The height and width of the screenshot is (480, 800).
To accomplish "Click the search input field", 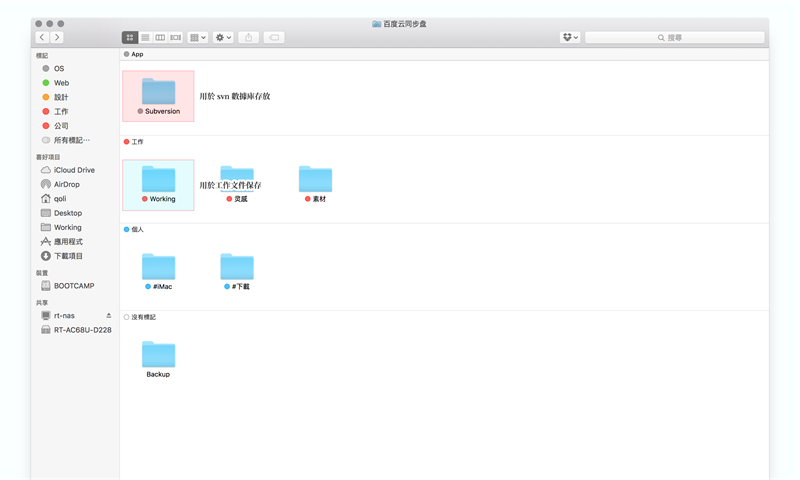I will (675, 37).
